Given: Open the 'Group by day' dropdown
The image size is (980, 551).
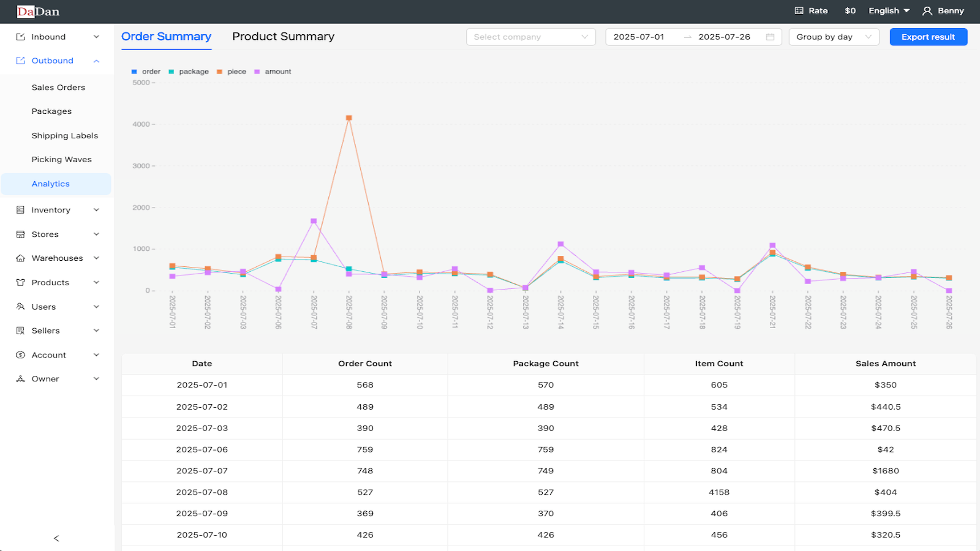Looking at the screenshot, I should [834, 37].
